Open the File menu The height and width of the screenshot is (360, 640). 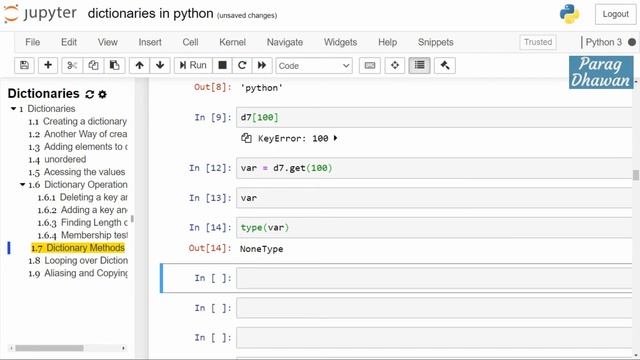click(33, 42)
